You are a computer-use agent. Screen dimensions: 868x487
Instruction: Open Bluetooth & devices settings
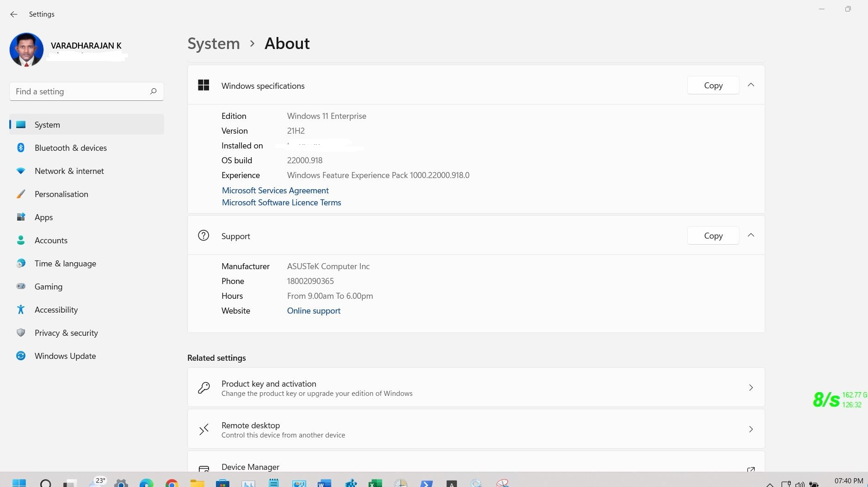[x=86, y=148]
